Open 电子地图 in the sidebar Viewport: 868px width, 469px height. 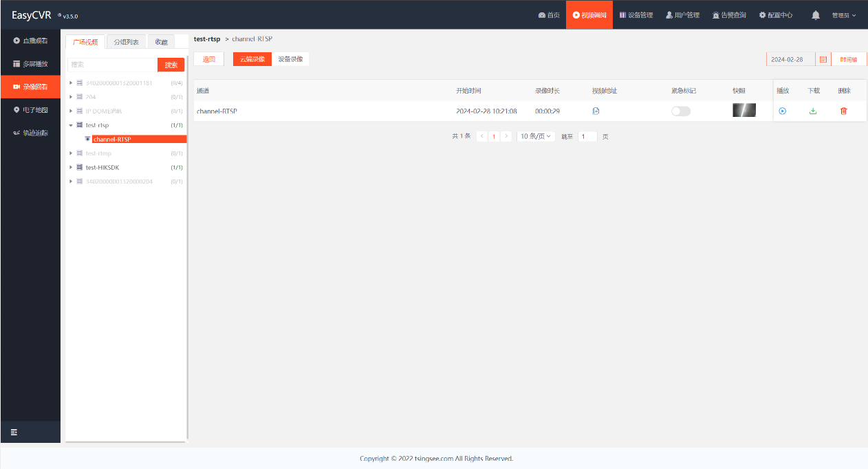coord(30,110)
